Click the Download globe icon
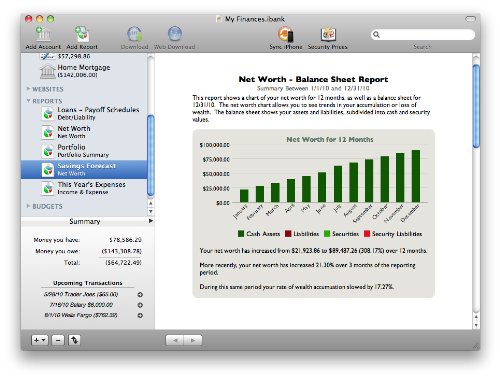Screen dimensions: 500x378 134,34
